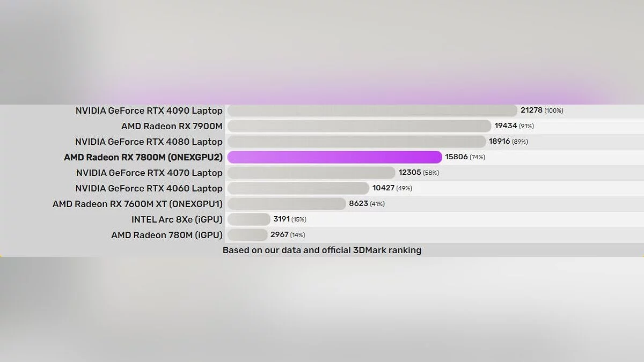Select the short INTEL Arc 8Xe bar

(248, 219)
